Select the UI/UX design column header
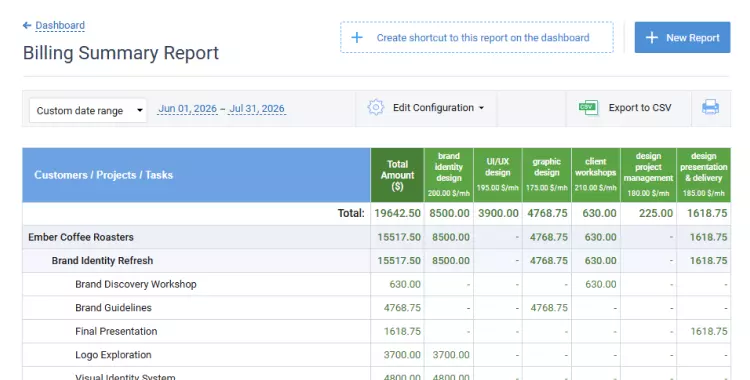Screen dimensions: 750x380 pyautogui.click(x=498, y=175)
